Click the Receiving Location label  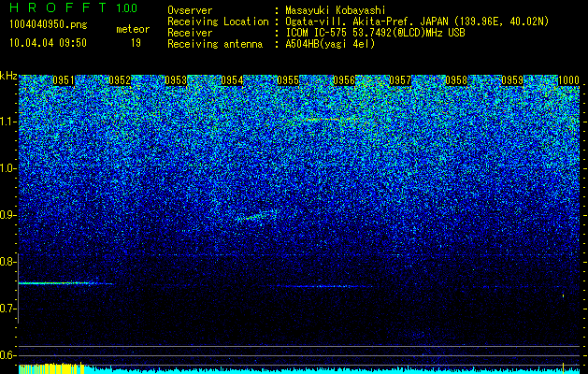pos(218,22)
